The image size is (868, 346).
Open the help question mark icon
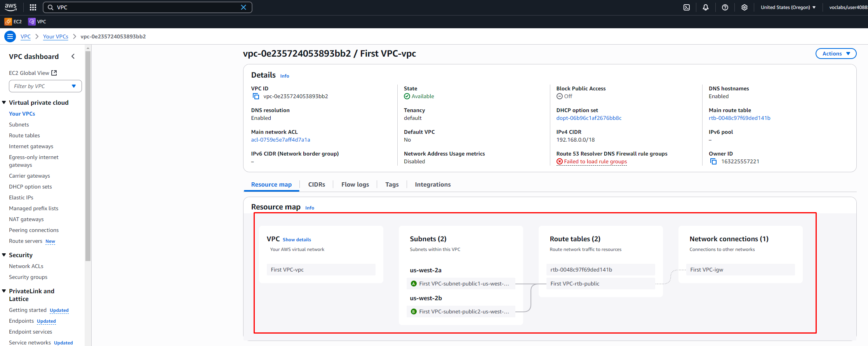[725, 7]
